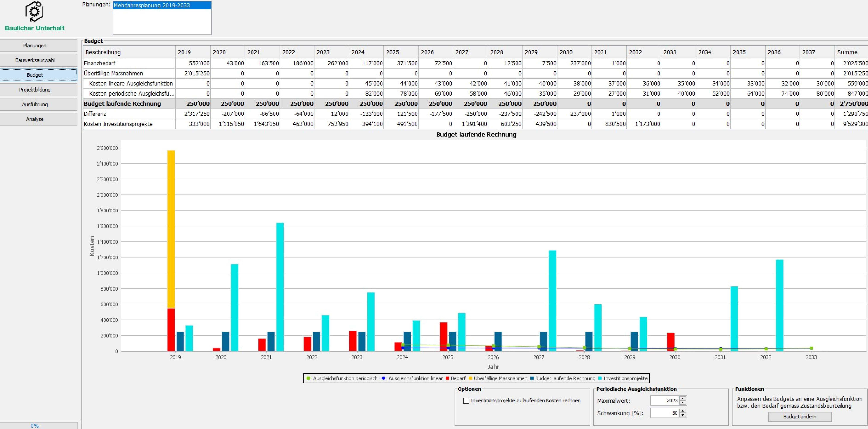This screenshot has height=429, width=868.
Task: Click the tall yellow 2019 overdue bar
Action: pos(171,229)
